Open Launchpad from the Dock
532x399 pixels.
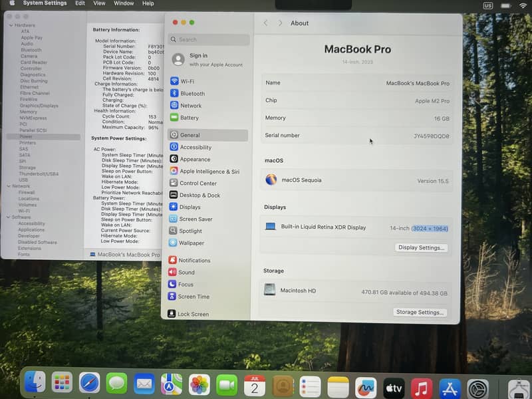click(62, 384)
